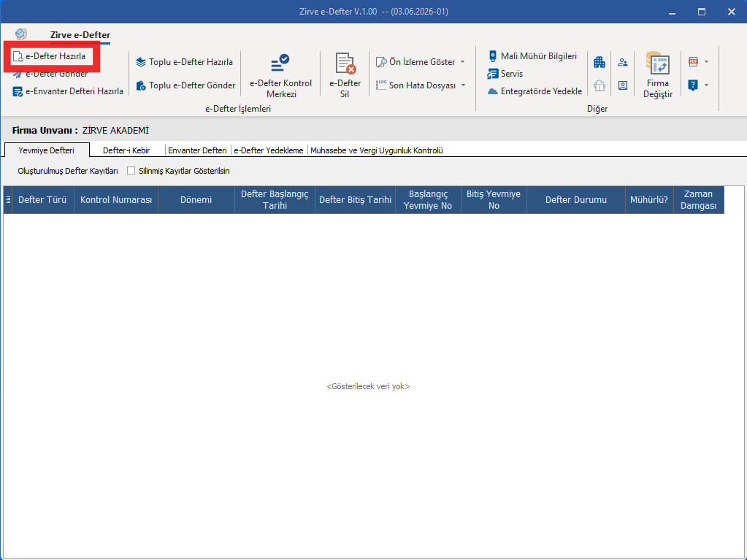Click Defter Bitiş Tarihi column header
This screenshot has width=747, height=560.
355,200
